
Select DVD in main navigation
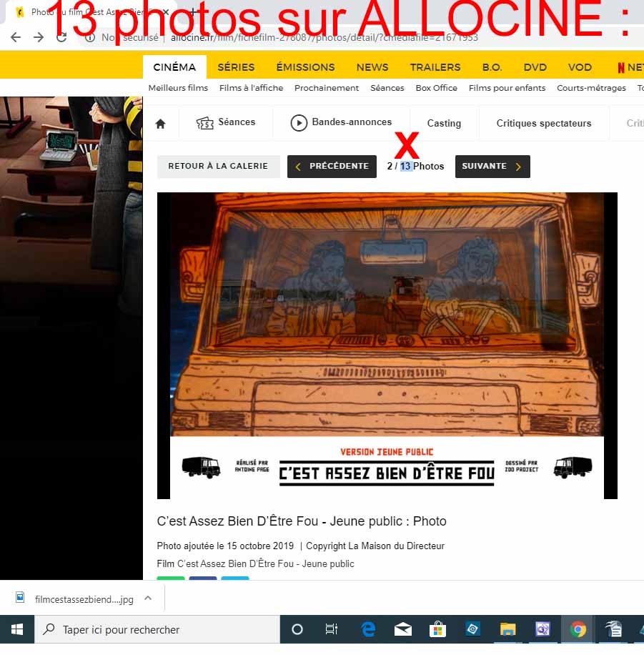coord(535,67)
